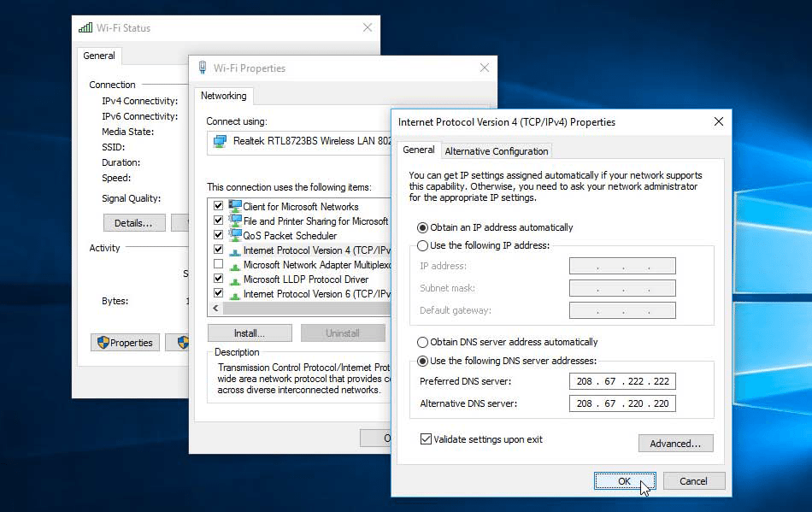Screen dimensions: 812x512
Task: Select Obtain an IP address automatically
Action: pos(422,227)
